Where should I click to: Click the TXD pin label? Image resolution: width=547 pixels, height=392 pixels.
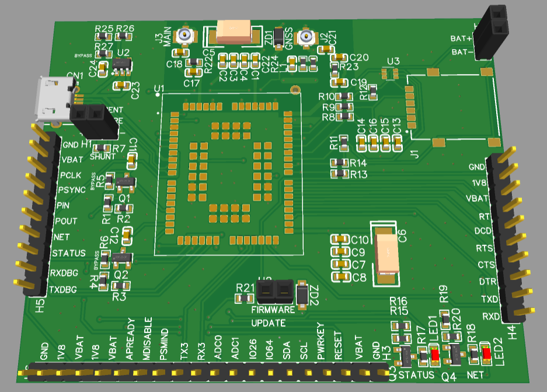click(489, 299)
